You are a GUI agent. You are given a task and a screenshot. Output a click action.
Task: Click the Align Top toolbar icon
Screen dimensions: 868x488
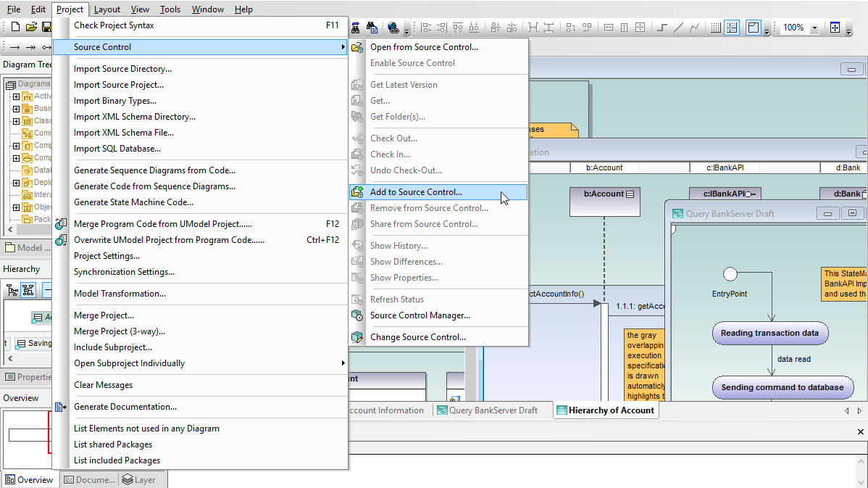458,27
